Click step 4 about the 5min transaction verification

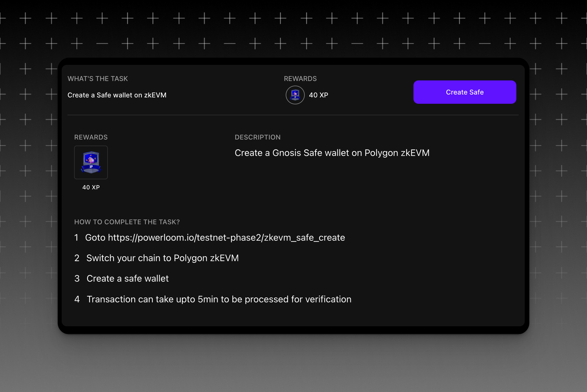pyautogui.click(x=219, y=299)
